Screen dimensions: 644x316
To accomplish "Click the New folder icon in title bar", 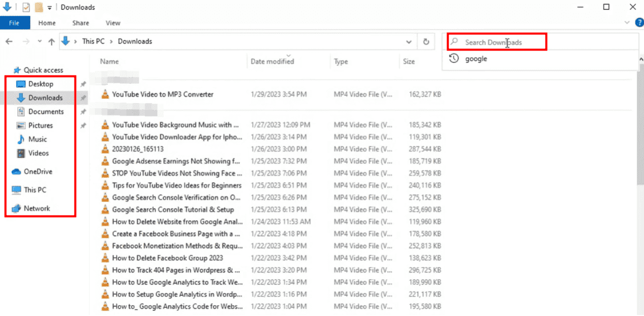I will tap(39, 7).
